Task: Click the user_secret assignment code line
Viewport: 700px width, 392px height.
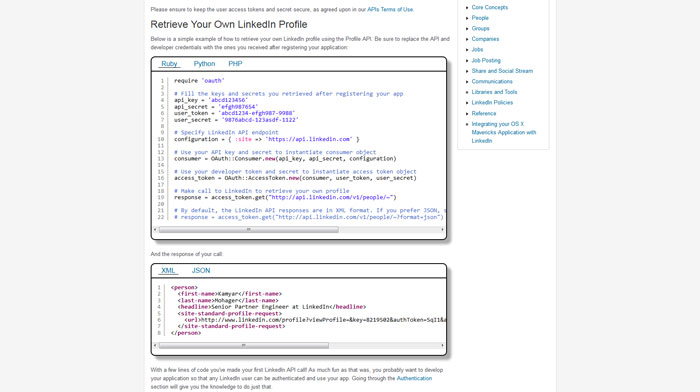Action: (236, 120)
